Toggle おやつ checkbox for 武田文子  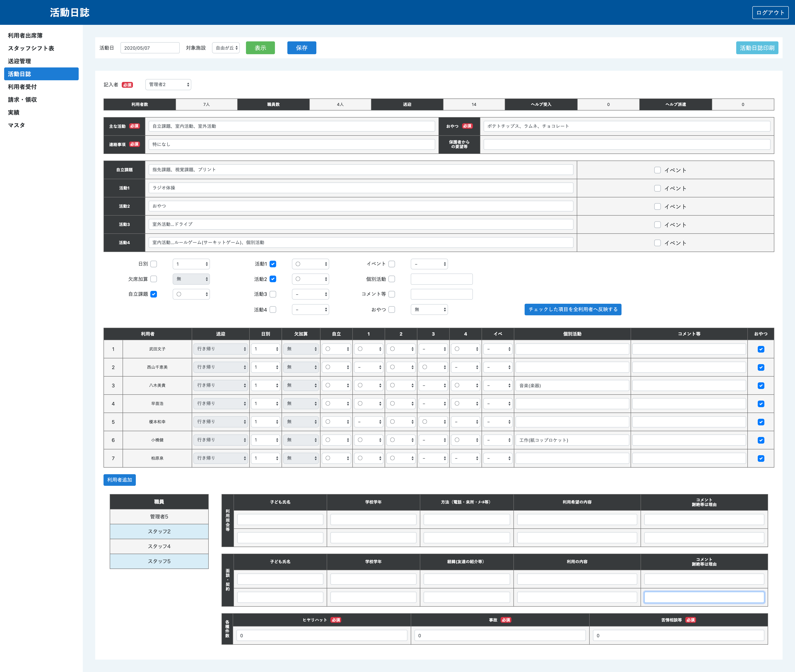tap(761, 349)
